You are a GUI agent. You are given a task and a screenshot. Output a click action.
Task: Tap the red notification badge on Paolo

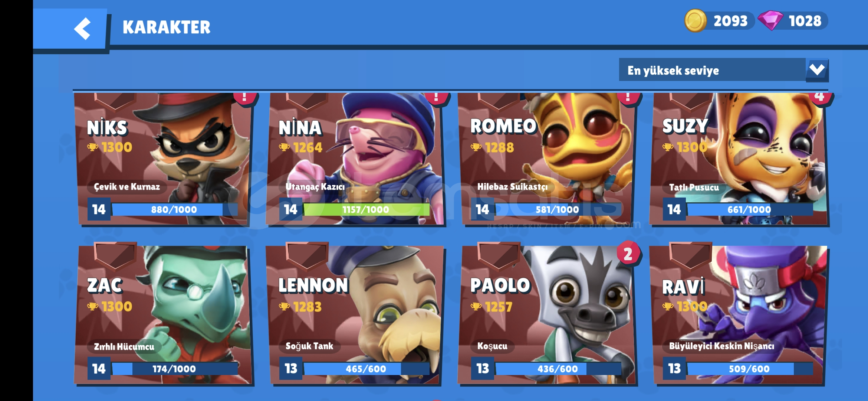click(628, 254)
